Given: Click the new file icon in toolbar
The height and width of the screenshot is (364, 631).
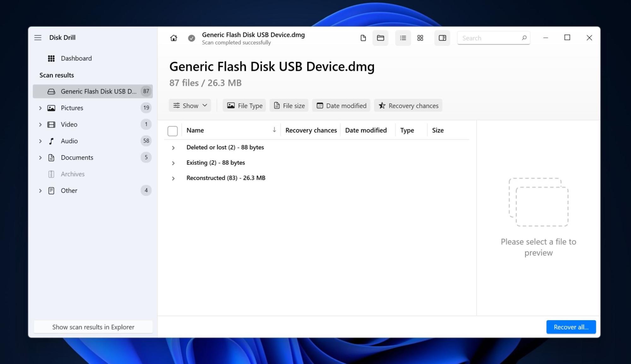Looking at the screenshot, I should (x=363, y=38).
